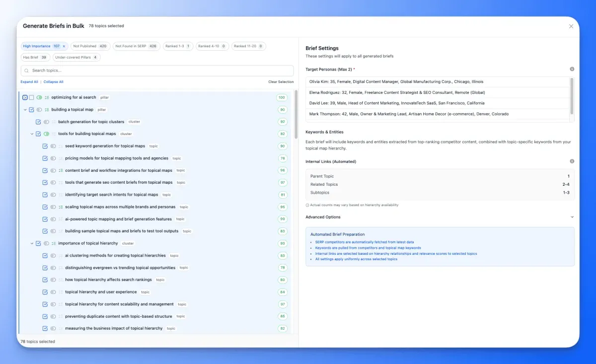The width and height of the screenshot is (596, 364).
Task: Click 'pillar' tag on 'building a topical map'
Action: tap(102, 110)
